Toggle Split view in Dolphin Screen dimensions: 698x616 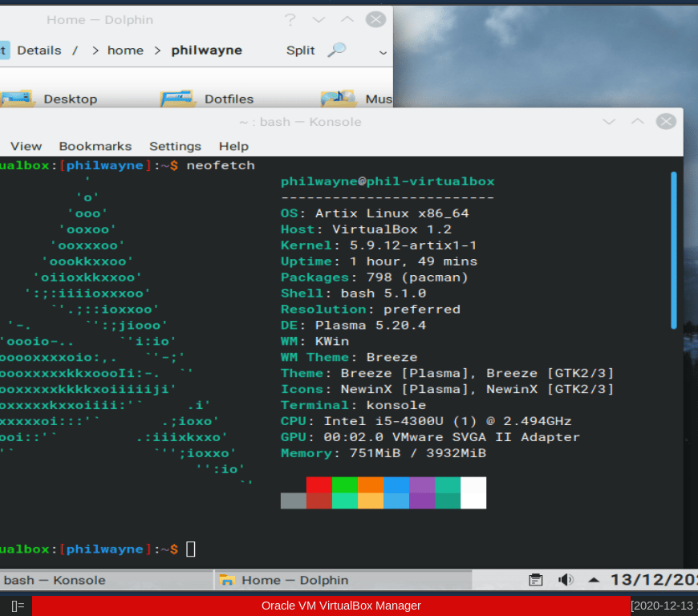(x=301, y=50)
